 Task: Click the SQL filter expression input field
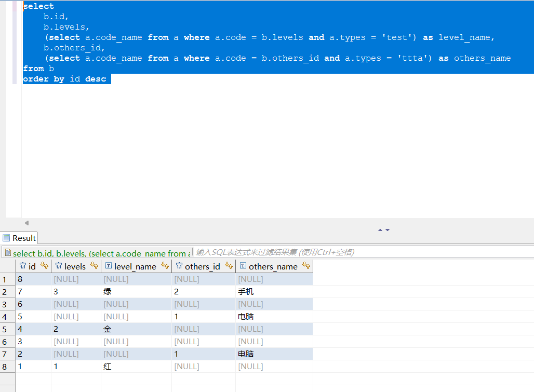(x=364, y=252)
